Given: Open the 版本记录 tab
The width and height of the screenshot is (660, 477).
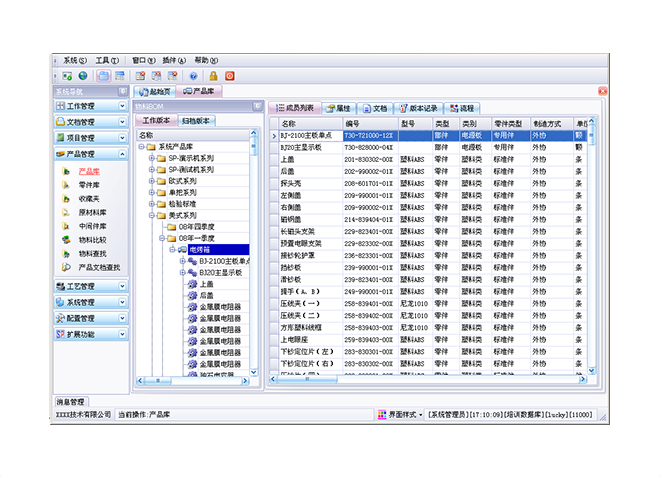Looking at the screenshot, I should point(417,107).
